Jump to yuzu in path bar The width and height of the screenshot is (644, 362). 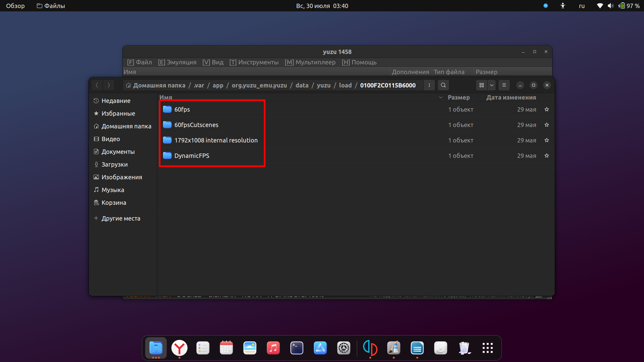coord(324,85)
